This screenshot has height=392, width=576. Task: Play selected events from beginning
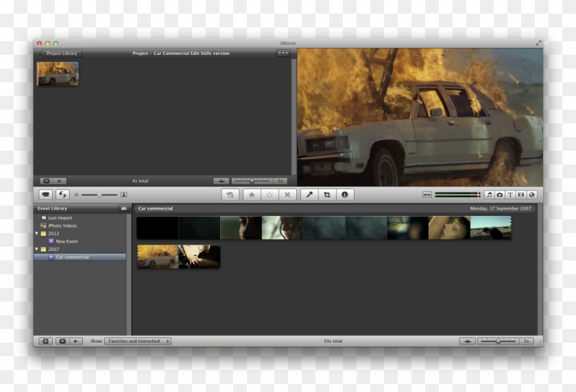click(x=76, y=341)
